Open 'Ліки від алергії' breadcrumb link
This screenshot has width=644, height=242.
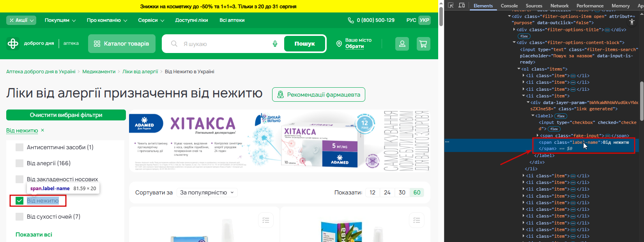pos(140,72)
